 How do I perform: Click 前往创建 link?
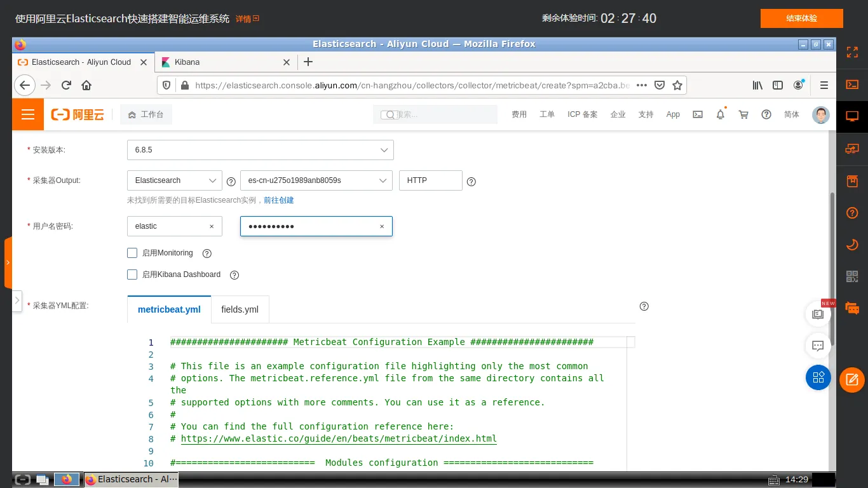(x=279, y=200)
